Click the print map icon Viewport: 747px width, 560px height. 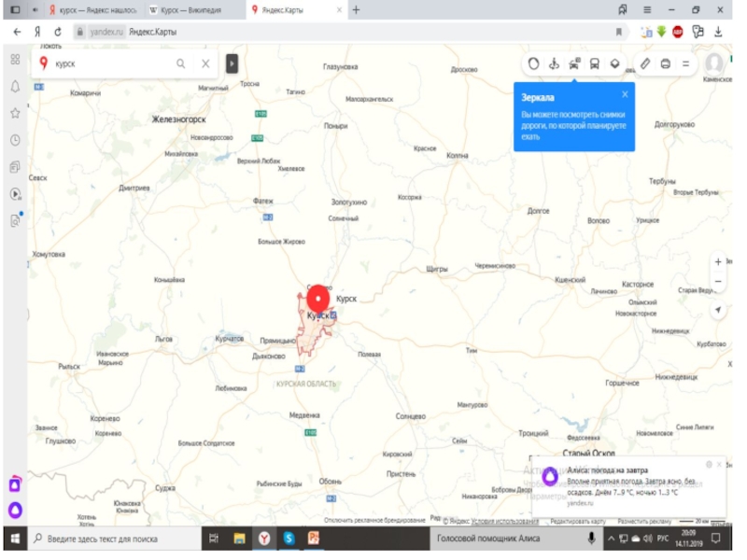point(665,64)
